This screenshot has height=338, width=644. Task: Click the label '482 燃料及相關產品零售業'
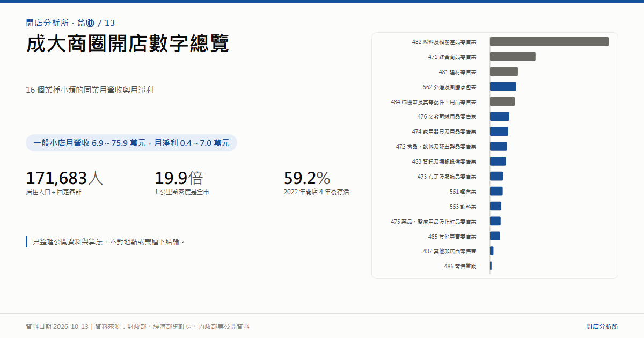pos(444,42)
